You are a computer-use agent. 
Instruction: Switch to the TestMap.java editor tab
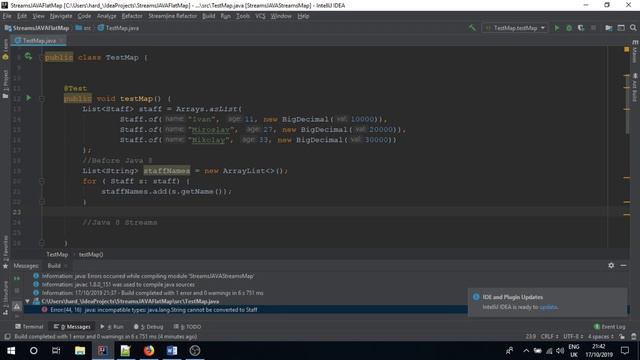pyautogui.click(x=39, y=40)
